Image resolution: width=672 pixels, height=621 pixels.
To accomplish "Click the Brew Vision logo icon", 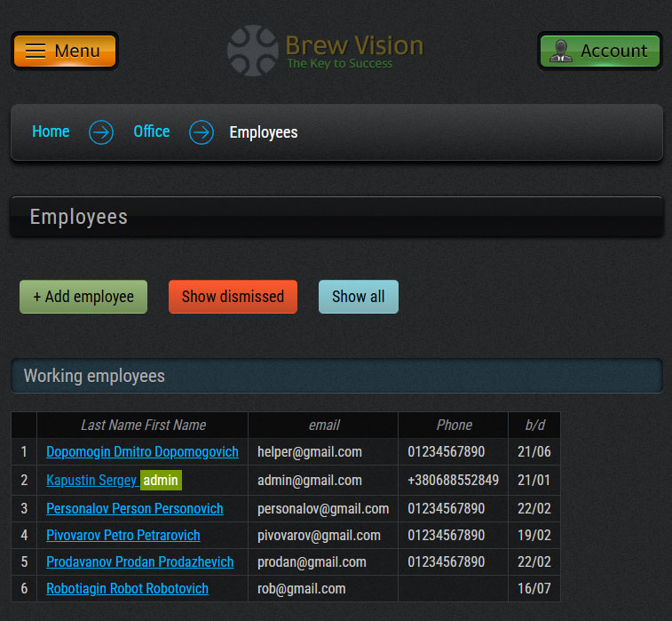I will point(253,51).
